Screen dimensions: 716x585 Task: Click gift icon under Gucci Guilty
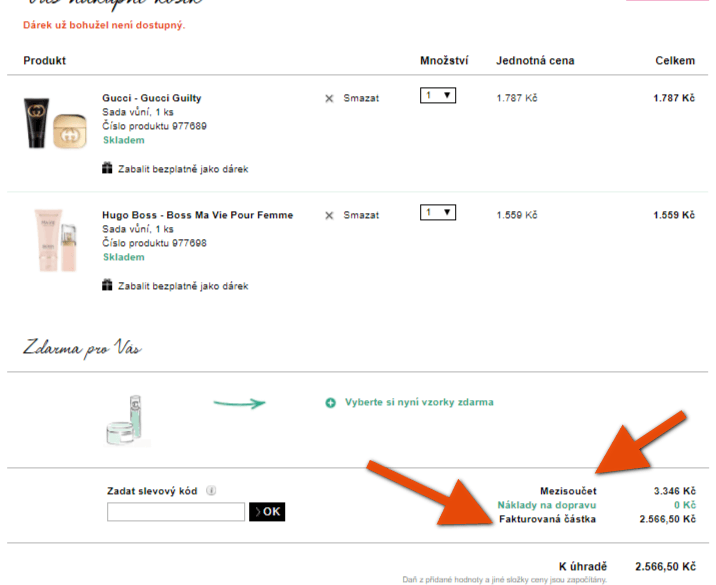107,168
